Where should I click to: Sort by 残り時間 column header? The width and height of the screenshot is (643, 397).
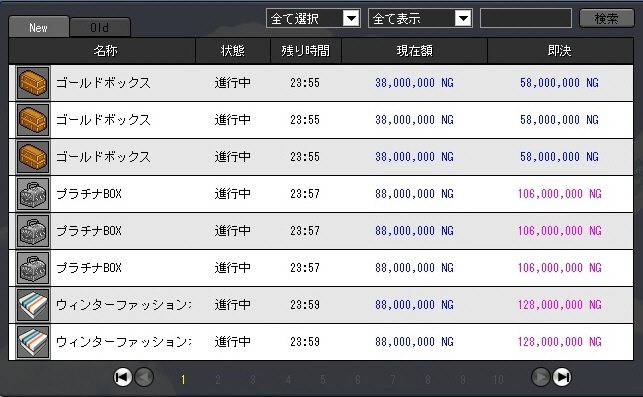click(x=306, y=50)
